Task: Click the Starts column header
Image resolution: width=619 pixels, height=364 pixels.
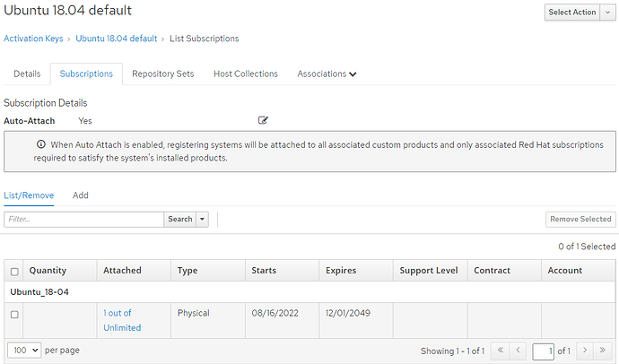Action: 282,271
